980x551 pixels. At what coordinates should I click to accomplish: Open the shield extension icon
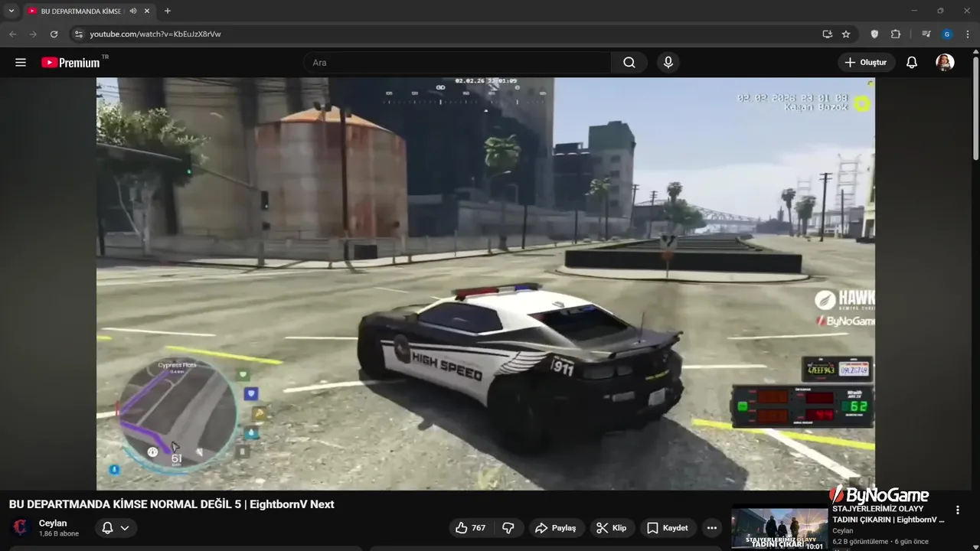874,34
